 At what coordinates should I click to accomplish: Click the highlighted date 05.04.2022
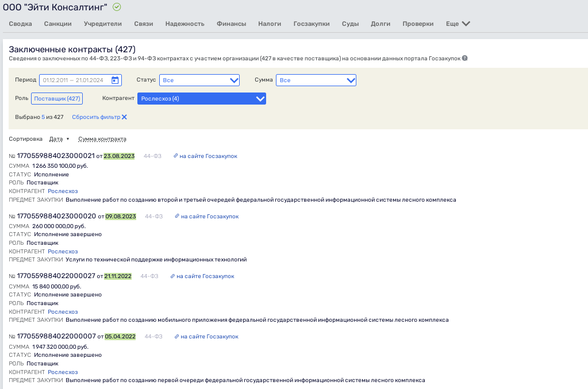pyautogui.click(x=120, y=337)
